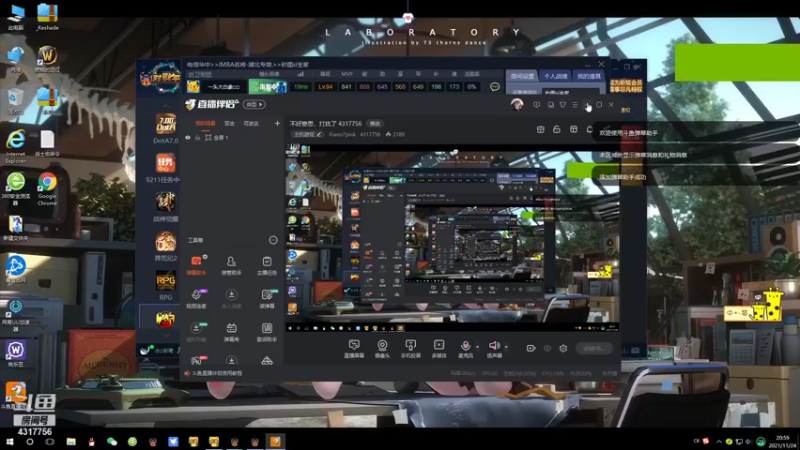
Task: Open the 读弹幕 tool icon
Action: [x=266, y=298]
